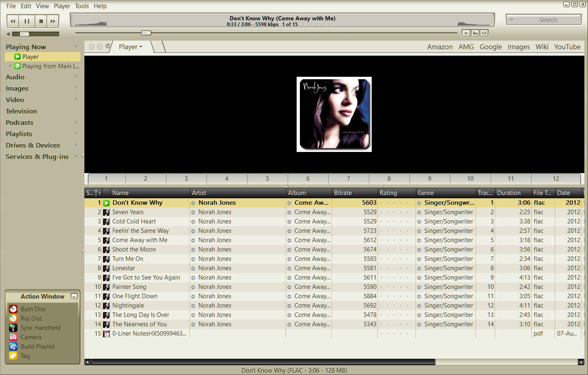Expand the Audio section arrow
Image resolution: width=588 pixels, height=375 pixels.
point(76,76)
